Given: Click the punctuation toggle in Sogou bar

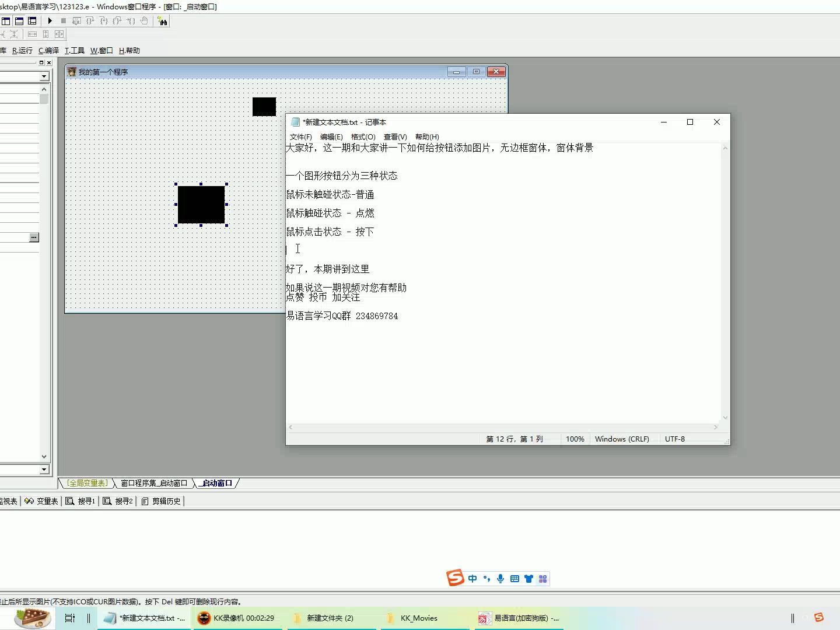Looking at the screenshot, I should click(487, 579).
